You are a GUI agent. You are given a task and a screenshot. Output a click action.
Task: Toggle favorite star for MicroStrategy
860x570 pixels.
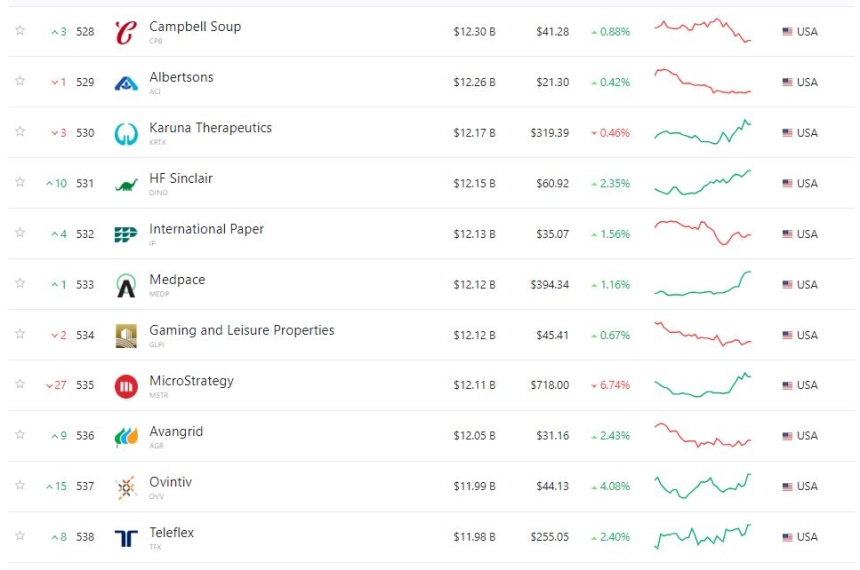tap(20, 384)
